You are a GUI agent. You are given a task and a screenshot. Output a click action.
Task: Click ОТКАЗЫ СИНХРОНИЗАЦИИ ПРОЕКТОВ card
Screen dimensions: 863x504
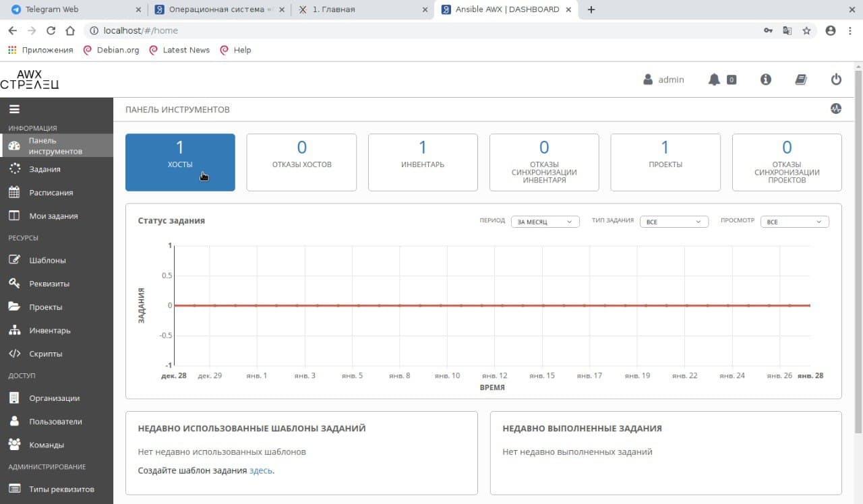(x=787, y=162)
